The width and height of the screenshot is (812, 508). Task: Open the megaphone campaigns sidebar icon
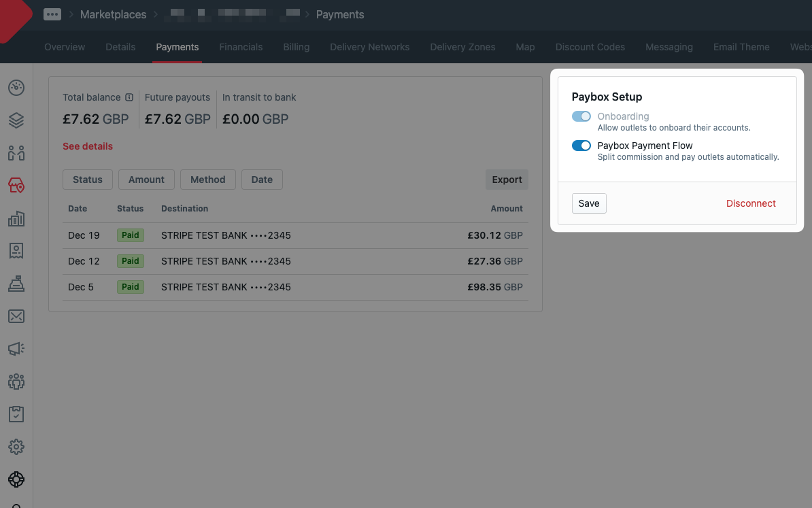(16, 349)
